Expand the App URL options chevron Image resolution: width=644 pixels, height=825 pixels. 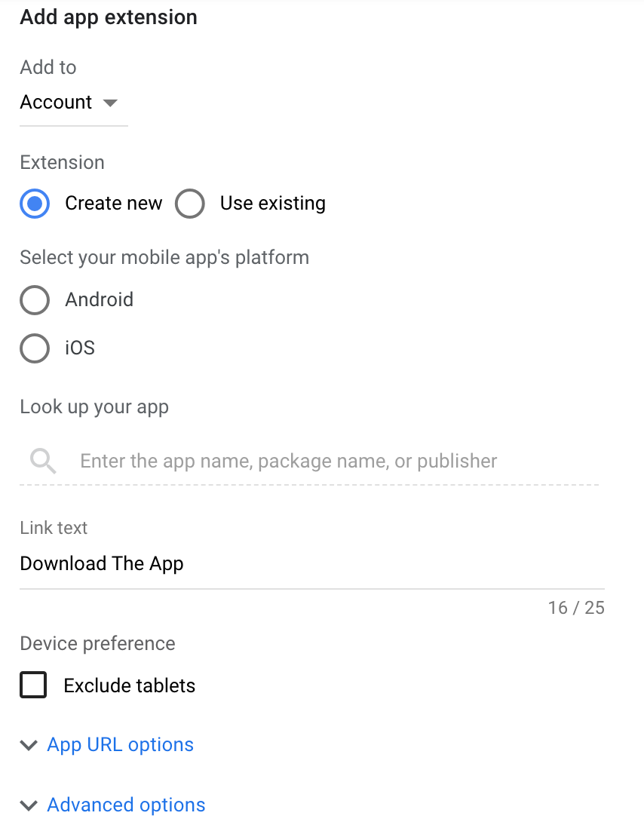(29, 745)
